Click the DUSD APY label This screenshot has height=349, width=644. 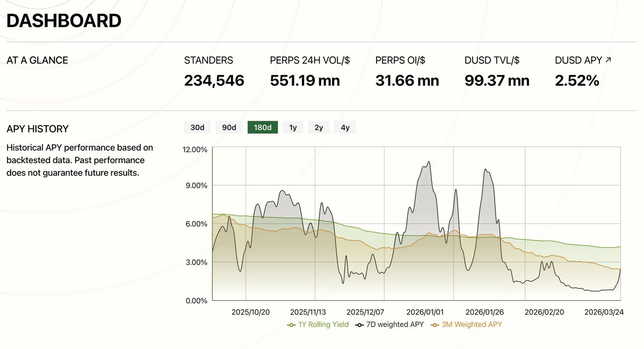coord(578,60)
